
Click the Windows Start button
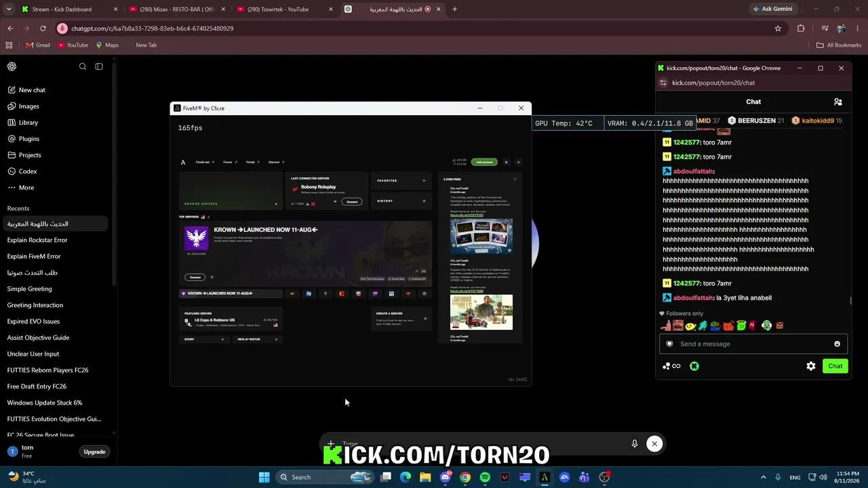point(264,477)
